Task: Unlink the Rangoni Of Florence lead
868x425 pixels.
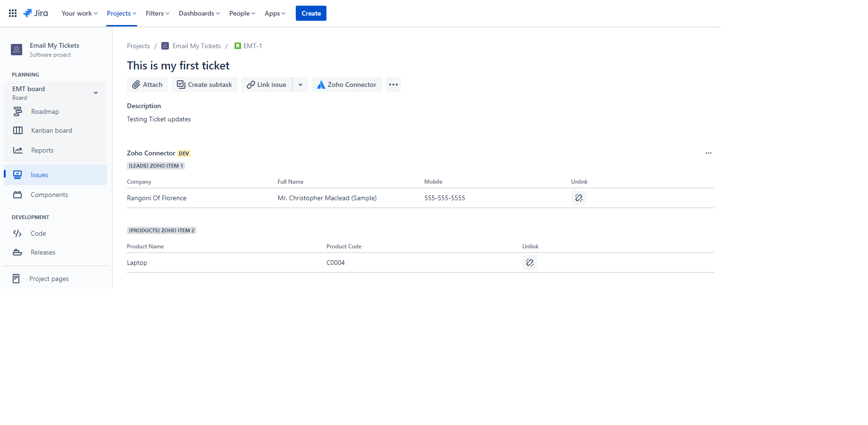Action: tap(579, 198)
